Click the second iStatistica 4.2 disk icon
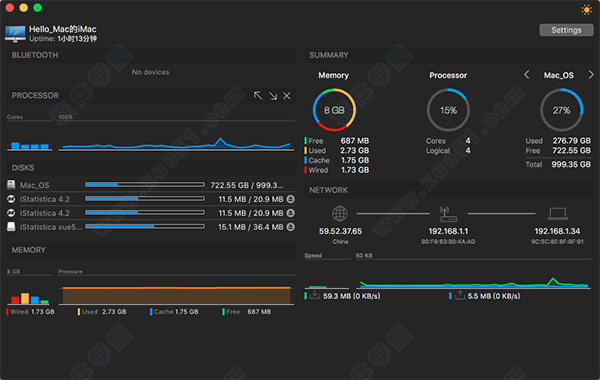600x380 pixels. pos(11,213)
